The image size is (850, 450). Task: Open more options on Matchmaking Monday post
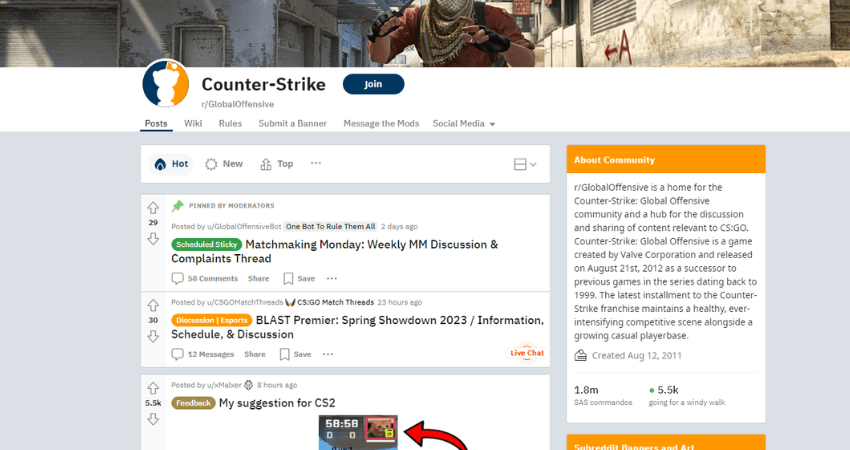pos(332,279)
